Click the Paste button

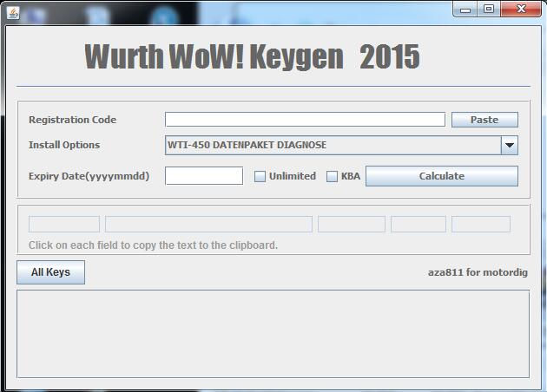coord(484,120)
